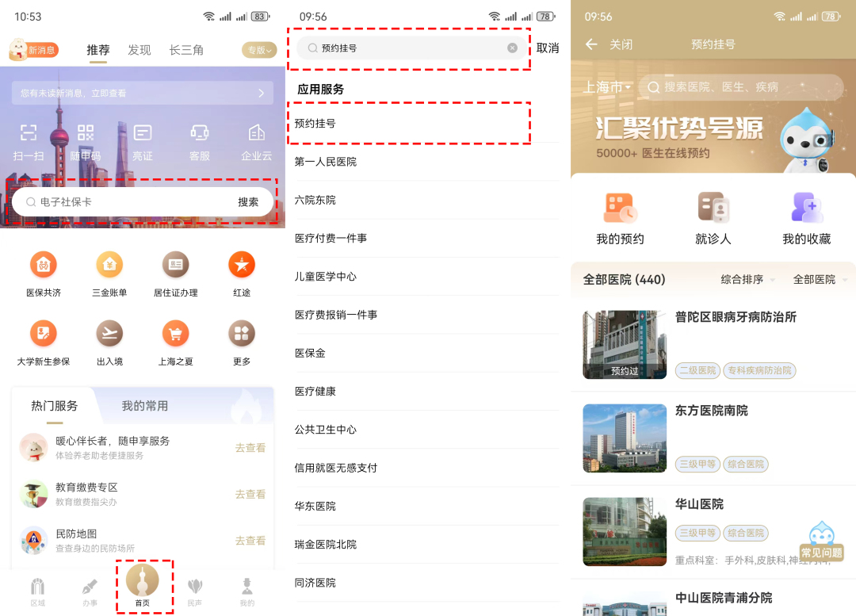Open 区域 in bottom navigation

(38, 592)
